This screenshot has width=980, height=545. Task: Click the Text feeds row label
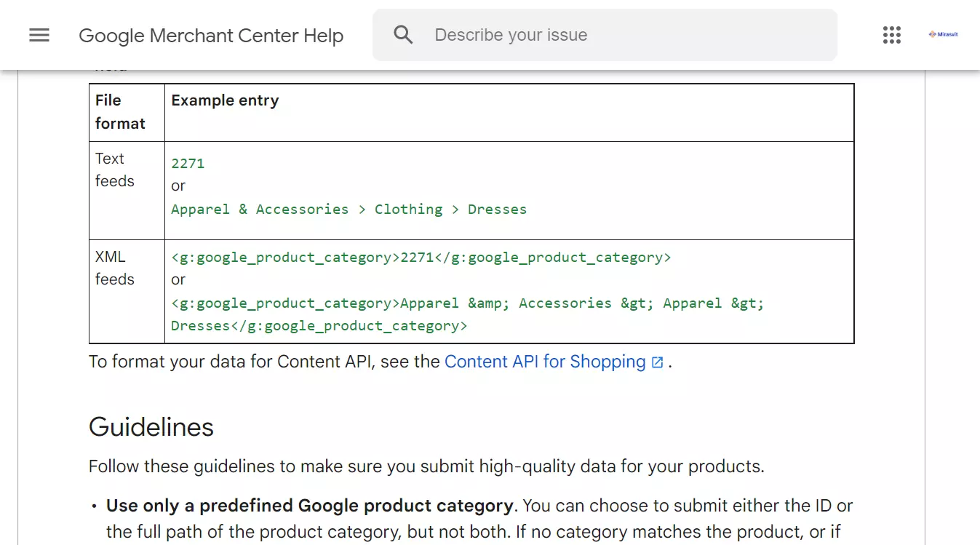tap(115, 170)
